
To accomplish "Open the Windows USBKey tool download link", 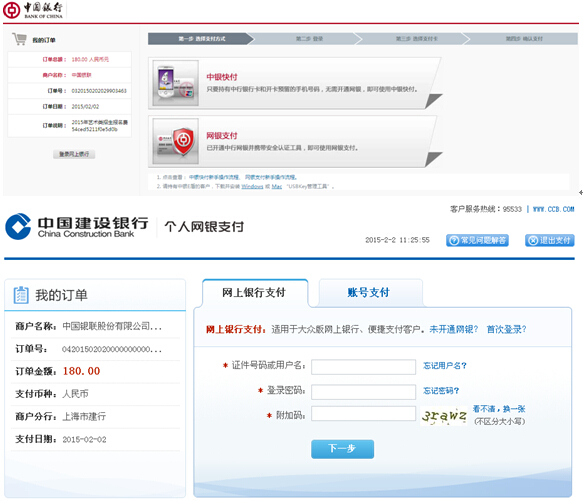I will pyautogui.click(x=252, y=186).
